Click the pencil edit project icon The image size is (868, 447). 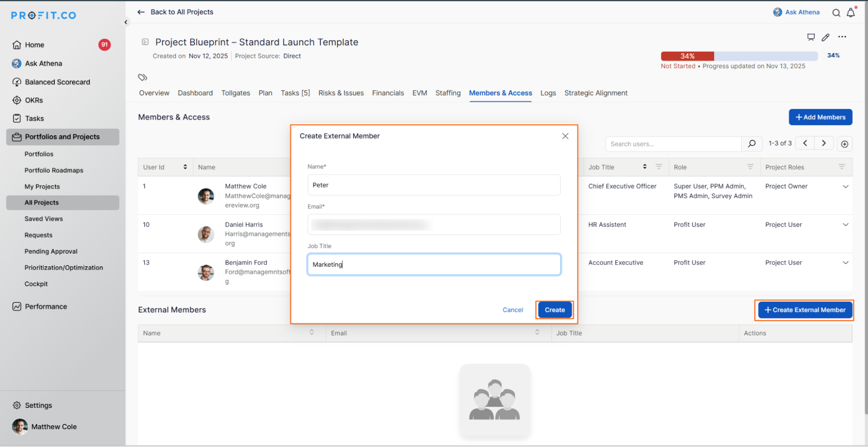[825, 37]
